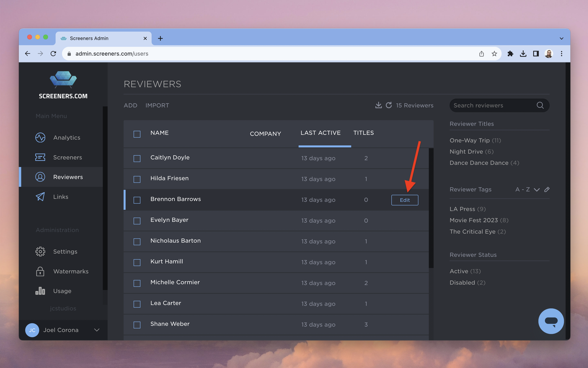Image resolution: width=588 pixels, height=368 pixels.
Task: Click the reviewers table scrollbar
Action: pos(431,208)
